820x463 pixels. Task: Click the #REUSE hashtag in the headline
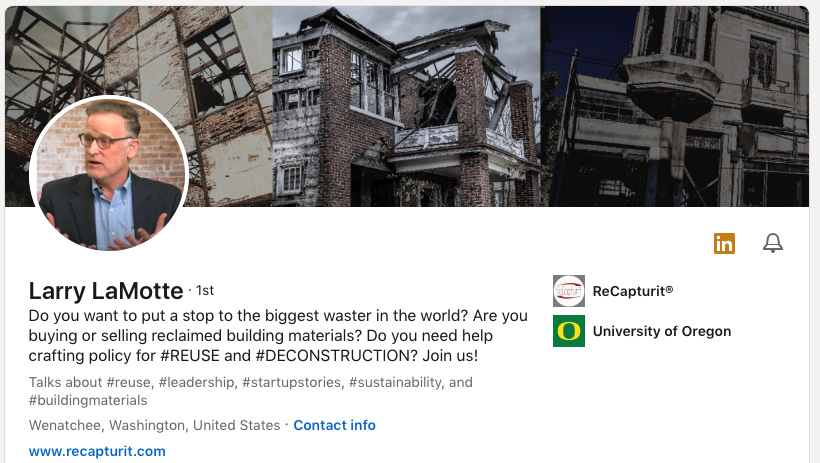coord(190,356)
